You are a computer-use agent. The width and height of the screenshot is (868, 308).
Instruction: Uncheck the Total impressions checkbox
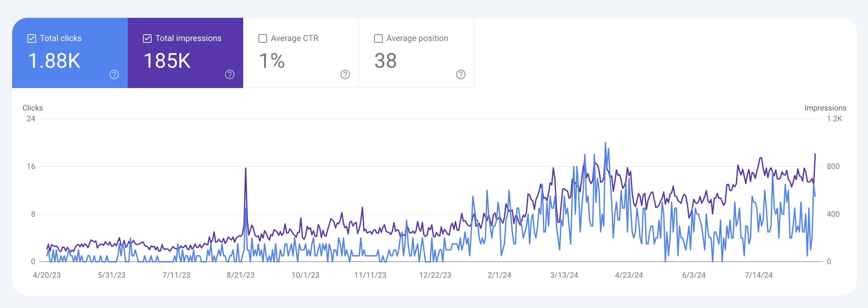tap(147, 38)
